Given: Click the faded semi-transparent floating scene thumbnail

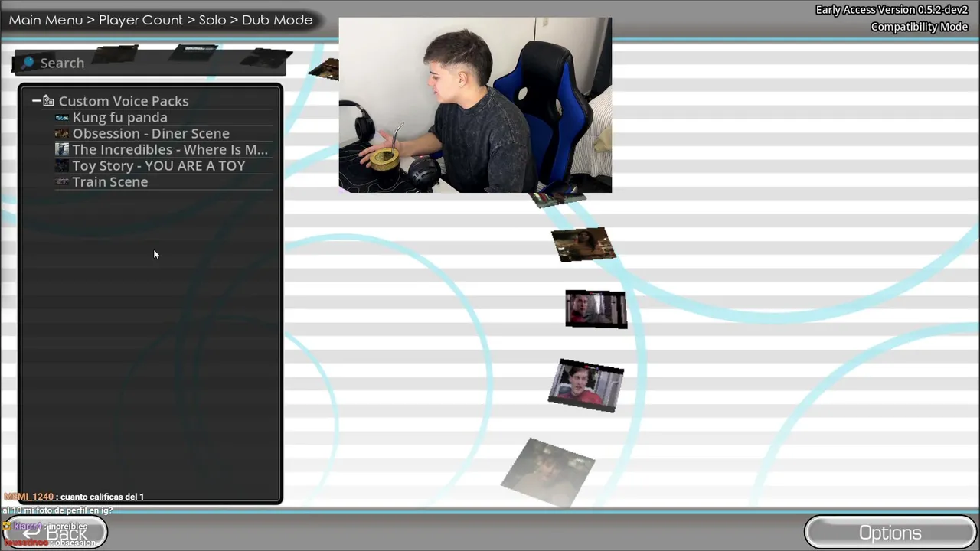Looking at the screenshot, I should tap(548, 472).
